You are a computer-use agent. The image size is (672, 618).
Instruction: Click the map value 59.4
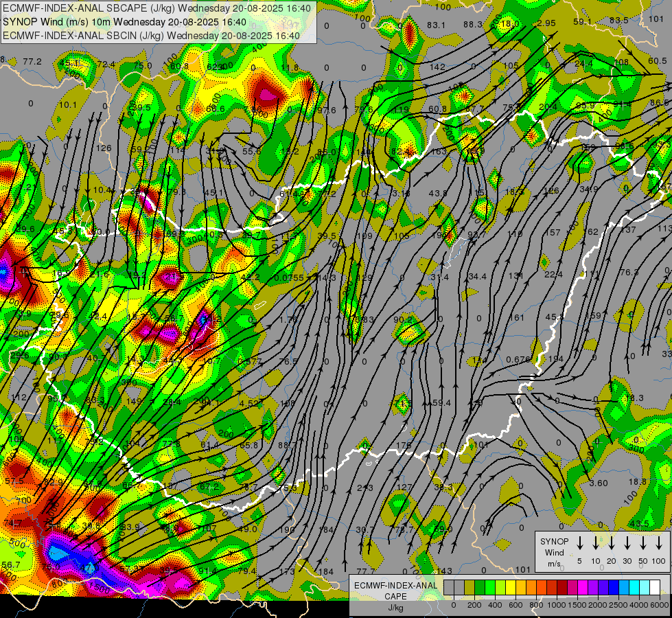[x=441, y=402]
